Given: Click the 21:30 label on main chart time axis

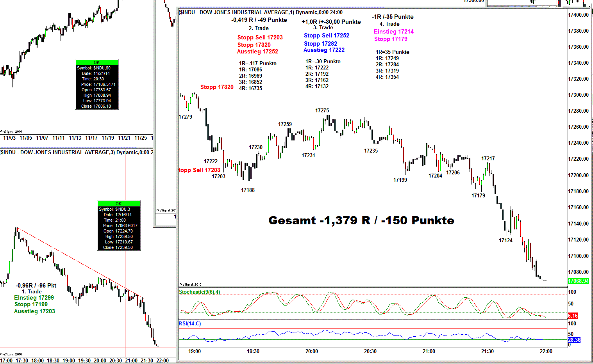Looking at the screenshot, I should [x=487, y=351].
